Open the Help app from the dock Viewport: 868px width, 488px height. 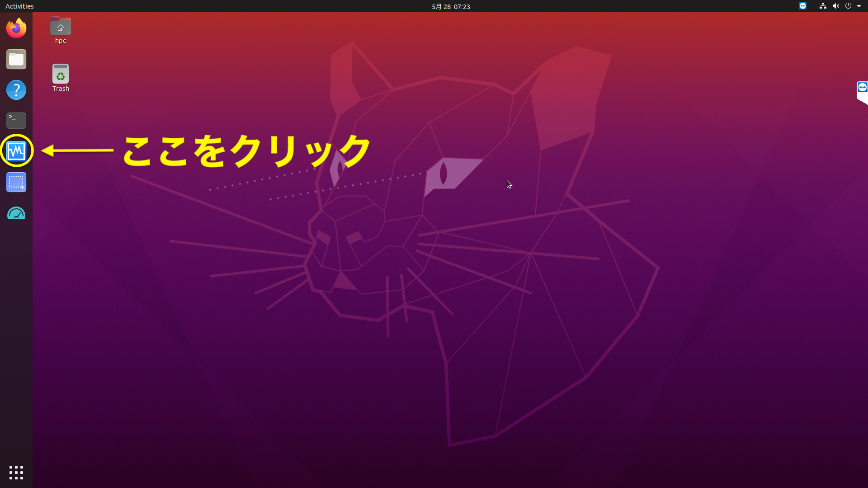coord(16,90)
